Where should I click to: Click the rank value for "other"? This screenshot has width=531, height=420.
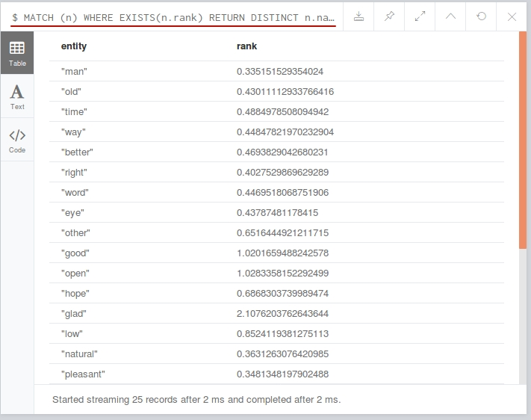click(282, 233)
